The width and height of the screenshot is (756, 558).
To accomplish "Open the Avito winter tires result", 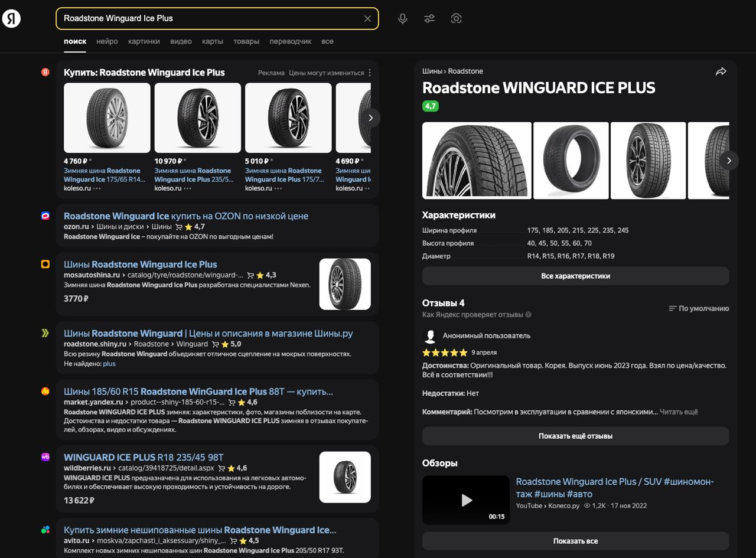I will pyautogui.click(x=200, y=530).
